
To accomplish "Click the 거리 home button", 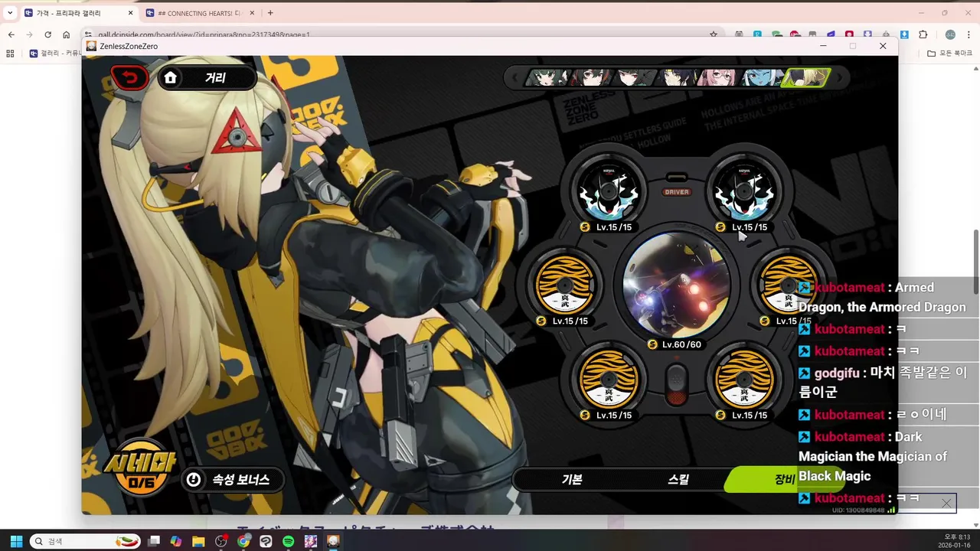I will pyautogui.click(x=207, y=77).
